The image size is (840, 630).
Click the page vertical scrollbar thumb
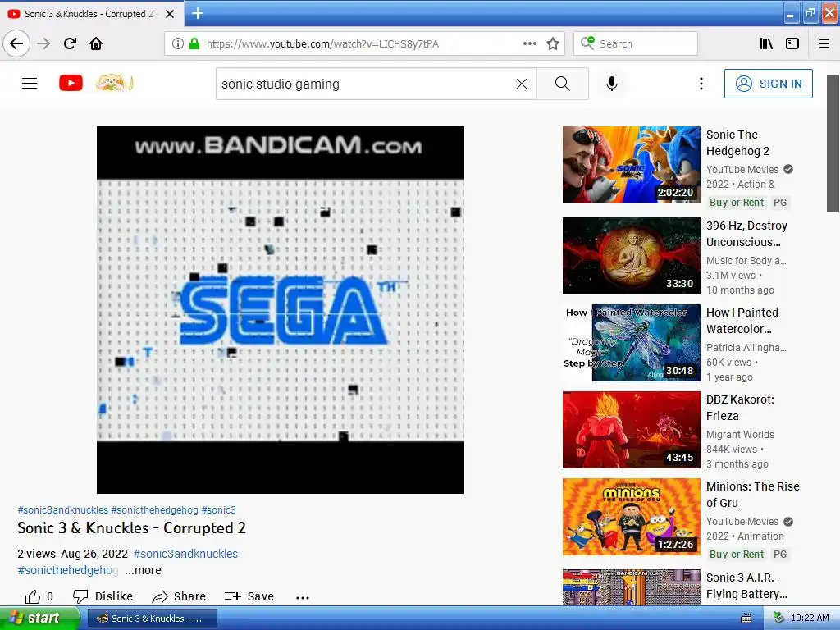833,143
